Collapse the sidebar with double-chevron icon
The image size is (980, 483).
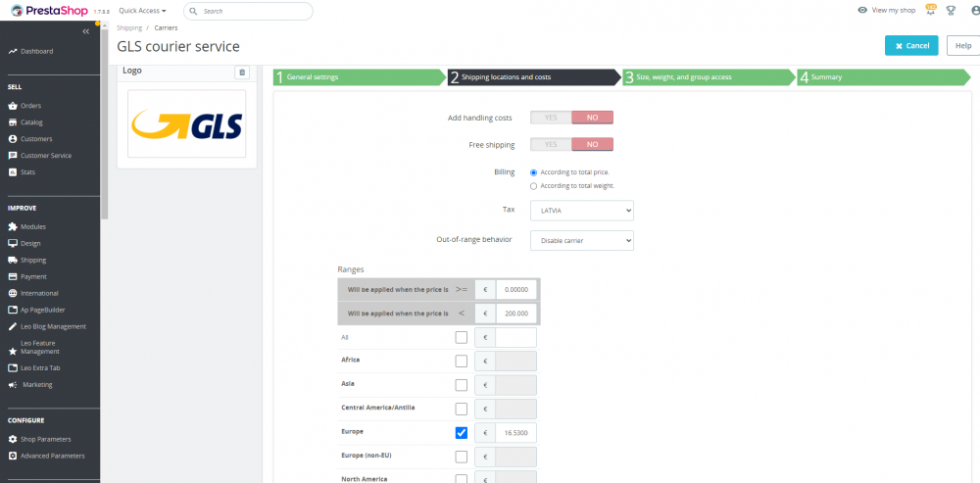tap(86, 31)
